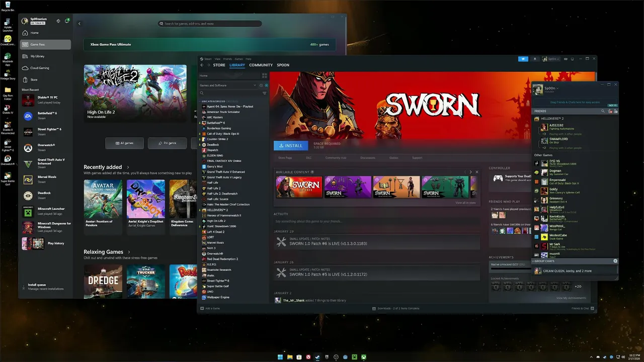Select HELLDIVERS 2 in Steam library list
644x362 pixels.
[x=217, y=210]
